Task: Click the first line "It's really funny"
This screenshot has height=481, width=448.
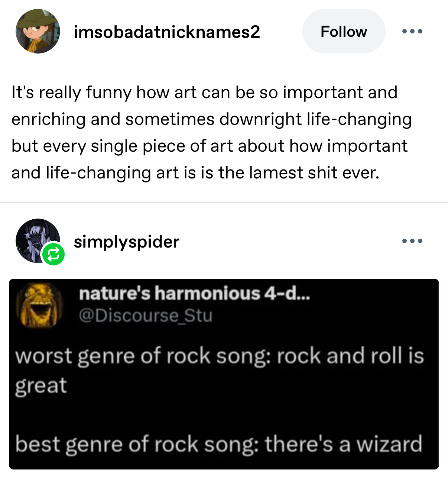Action: tap(204, 93)
